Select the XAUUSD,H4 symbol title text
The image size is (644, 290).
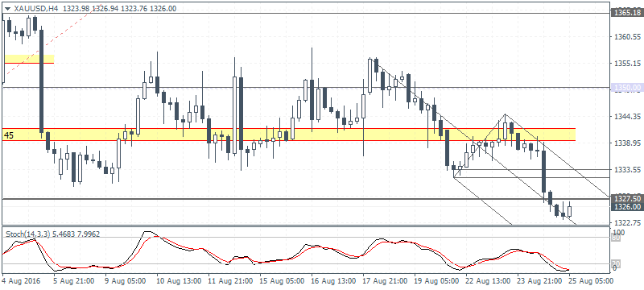pyautogui.click(x=35, y=8)
